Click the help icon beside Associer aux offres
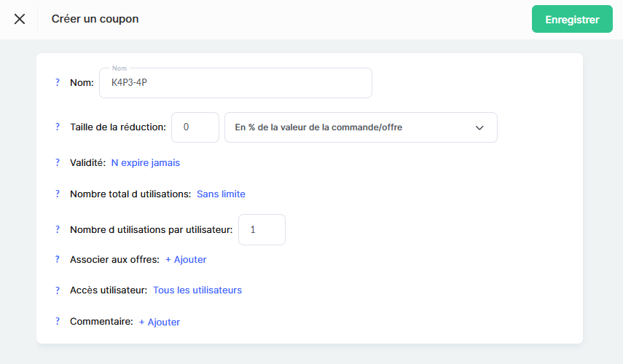Viewport: 623px width, 364px height. point(58,260)
